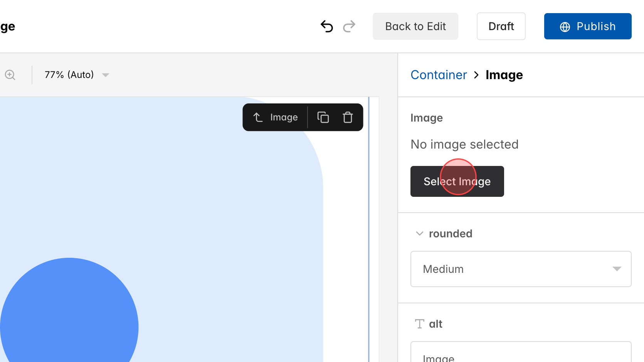Click the redo arrow icon
Viewport: 644px width, 362px height.
pyautogui.click(x=349, y=26)
